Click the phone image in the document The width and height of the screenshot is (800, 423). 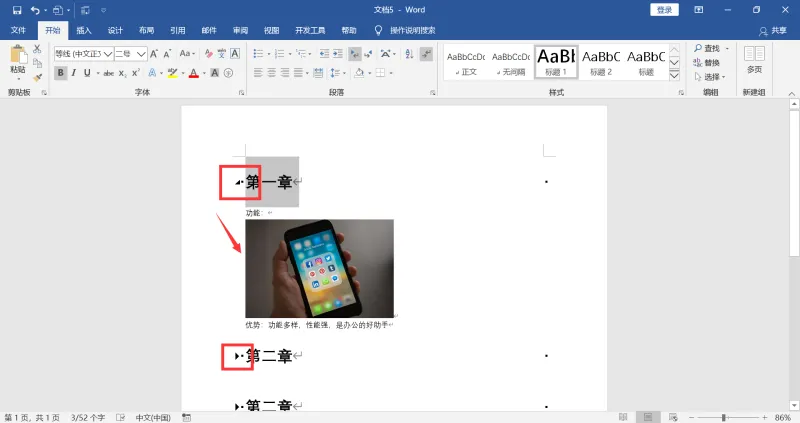pos(319,268)
